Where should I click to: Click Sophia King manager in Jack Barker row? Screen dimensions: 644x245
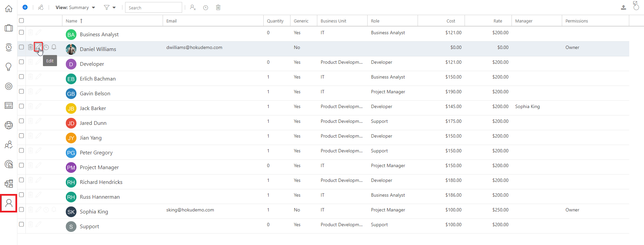(527, 106)
